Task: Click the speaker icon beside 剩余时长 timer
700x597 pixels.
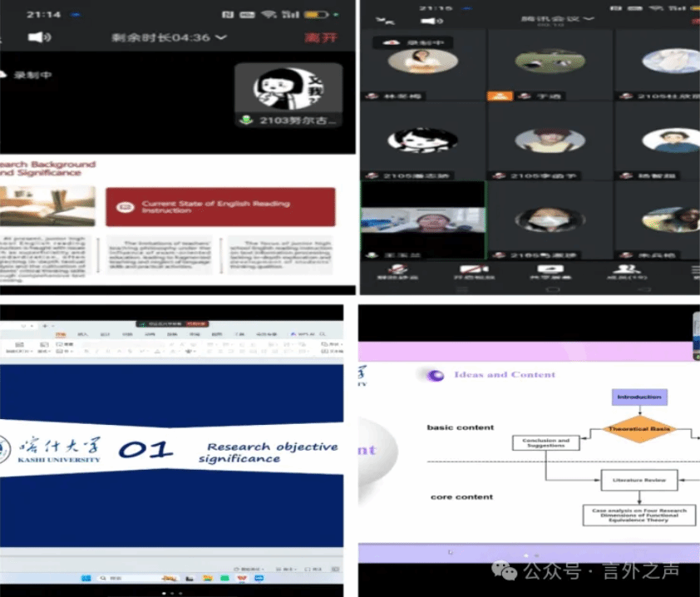Action: coord(39,37)
